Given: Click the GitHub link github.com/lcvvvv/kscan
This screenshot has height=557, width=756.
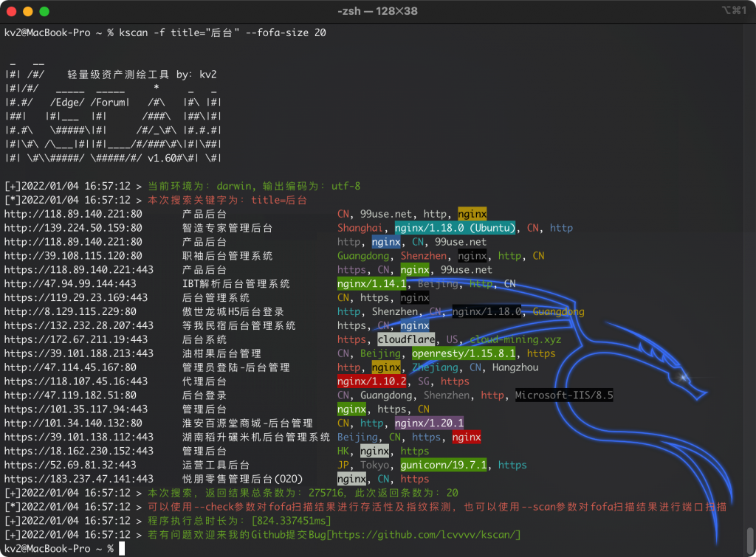Looking at the screenshot, I should point(425,535).
